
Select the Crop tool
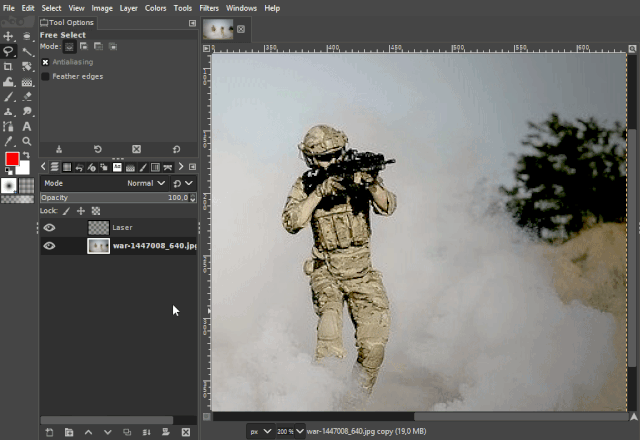pyautogui.click(x=8, y=67)
